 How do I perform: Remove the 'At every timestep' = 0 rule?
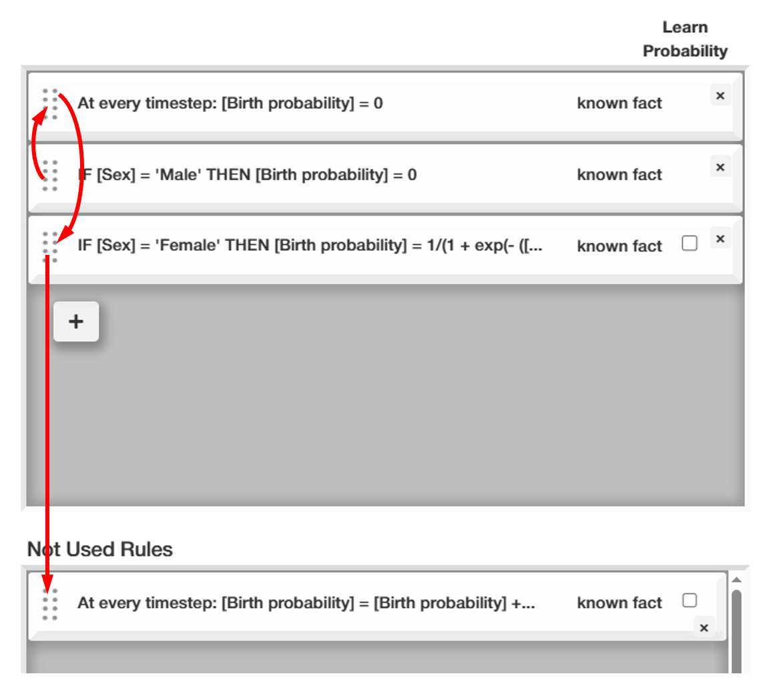[x=720, y=95]
